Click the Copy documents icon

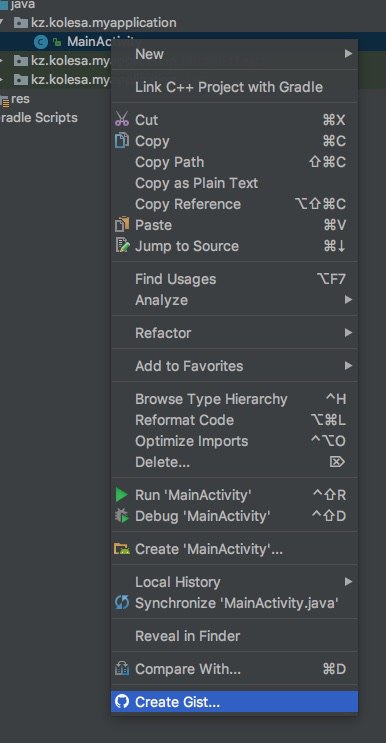pyautogui.click(x=122, y=140)
